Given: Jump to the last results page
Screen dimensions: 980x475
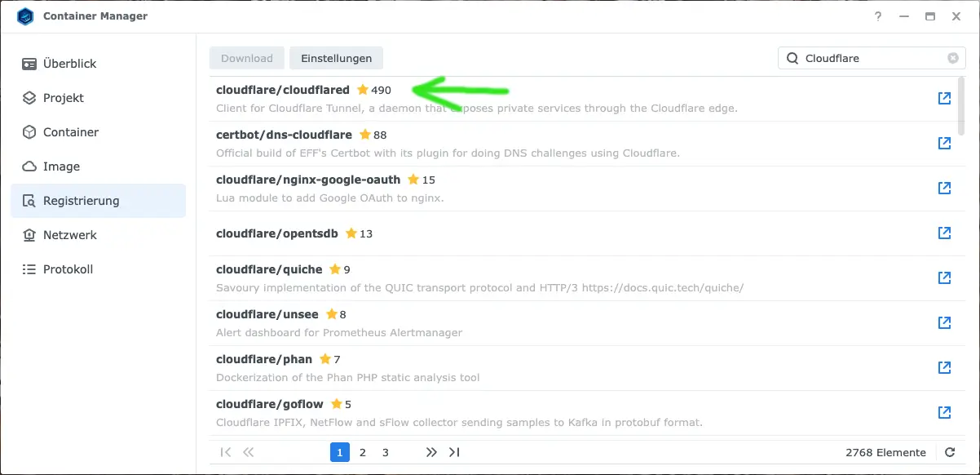Looking at the screenshot, I should tap(454, 452).
